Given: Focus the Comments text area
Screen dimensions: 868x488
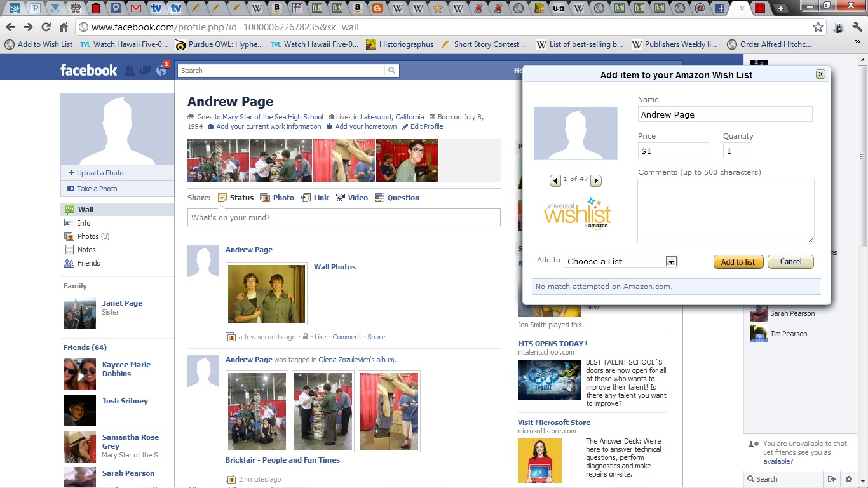Looking at the screenshot, I should pyautogui.click(x=726, y=211).
